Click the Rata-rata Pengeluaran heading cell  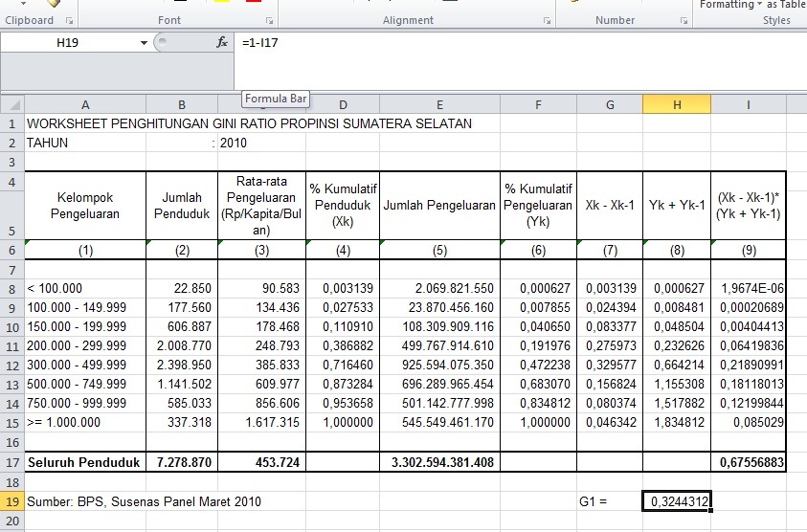(261, 206)
